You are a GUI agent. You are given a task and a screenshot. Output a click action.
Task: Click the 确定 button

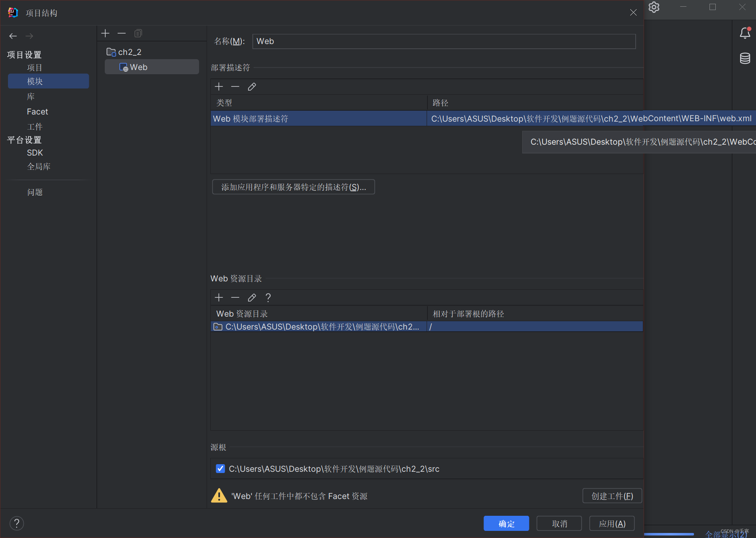click(506, 523)
